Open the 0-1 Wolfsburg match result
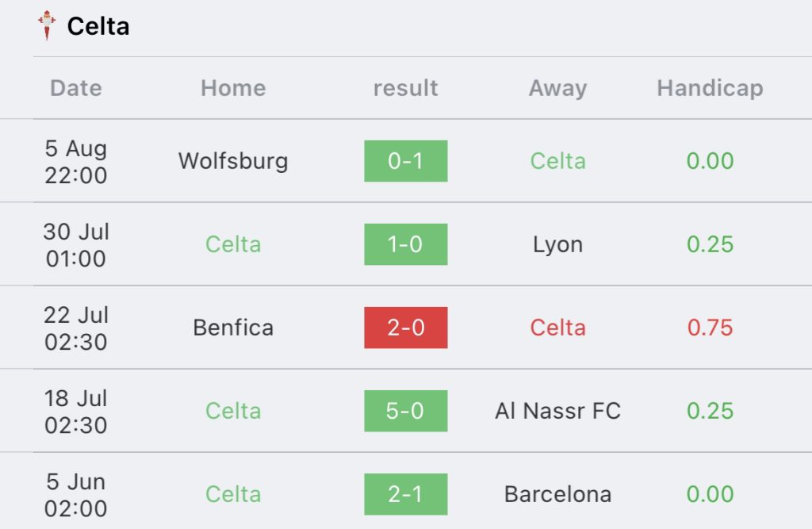 tap(405, 161)
